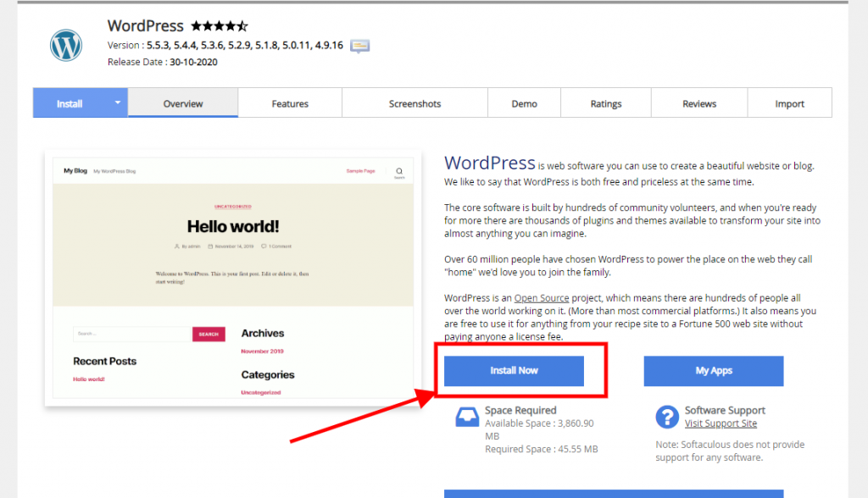
Task: Click the Hello world! heading in the preview
Action: [233, 226]
